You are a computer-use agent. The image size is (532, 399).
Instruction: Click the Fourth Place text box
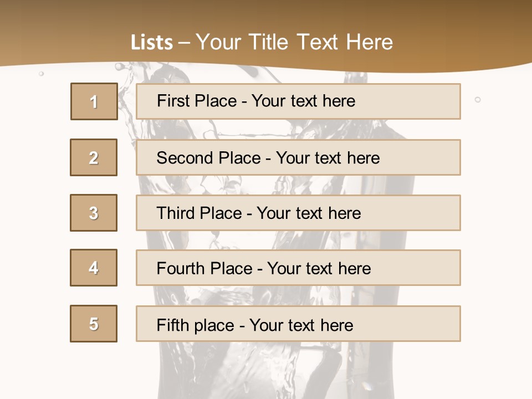coord(298,268)
